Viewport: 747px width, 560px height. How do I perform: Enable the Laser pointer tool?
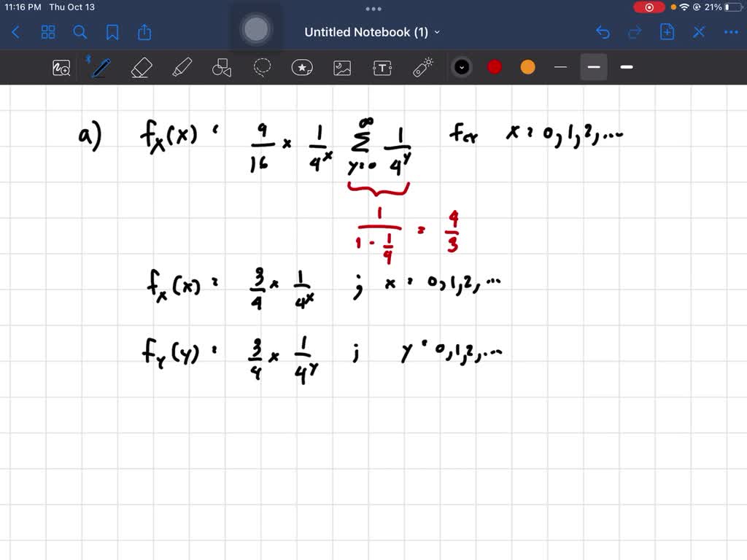[x=422, y=67]
